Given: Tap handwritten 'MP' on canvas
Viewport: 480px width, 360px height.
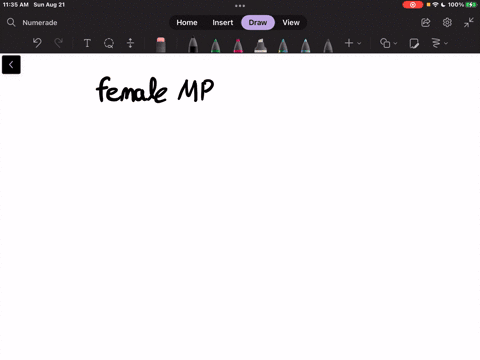Looking at the screenshot, I should coord(196,90).
